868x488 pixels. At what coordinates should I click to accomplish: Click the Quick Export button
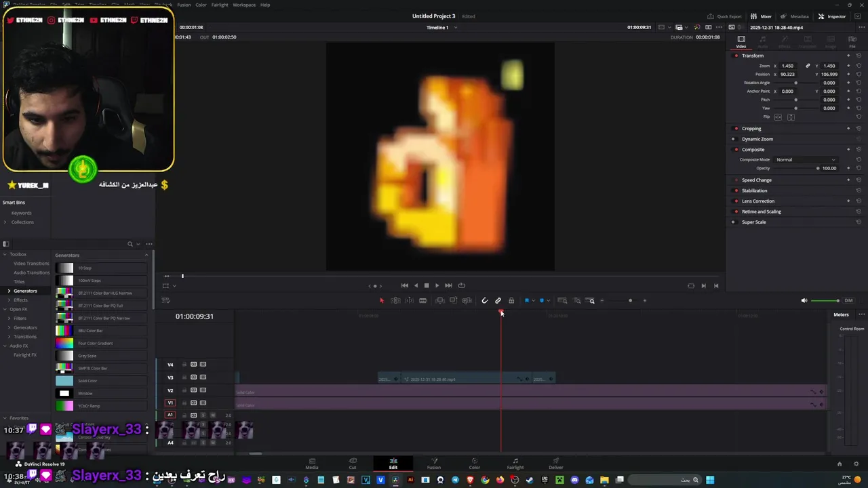click(725, 16)
